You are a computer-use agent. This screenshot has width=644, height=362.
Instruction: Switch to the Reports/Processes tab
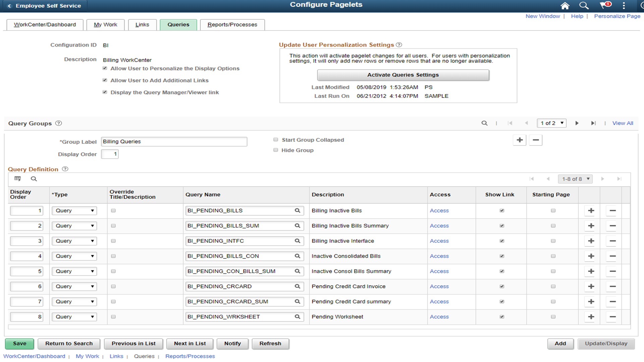click(232, 24)
